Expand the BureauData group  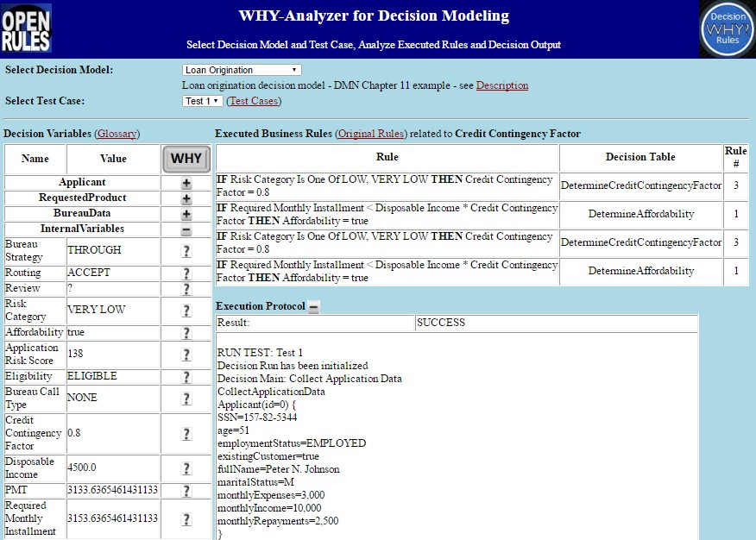point(186,214)
